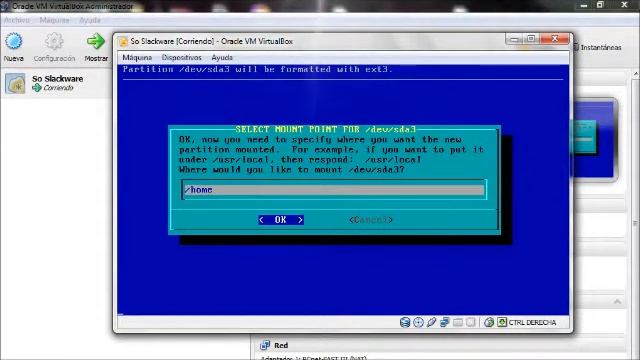Screen dimensions: 640x360
Task: Click the display/video capture status icon
Action: (471, 322)
